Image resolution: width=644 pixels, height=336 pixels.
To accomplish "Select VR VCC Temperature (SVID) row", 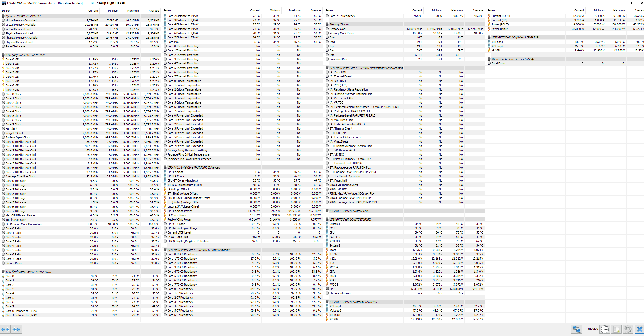I will 243,185.
